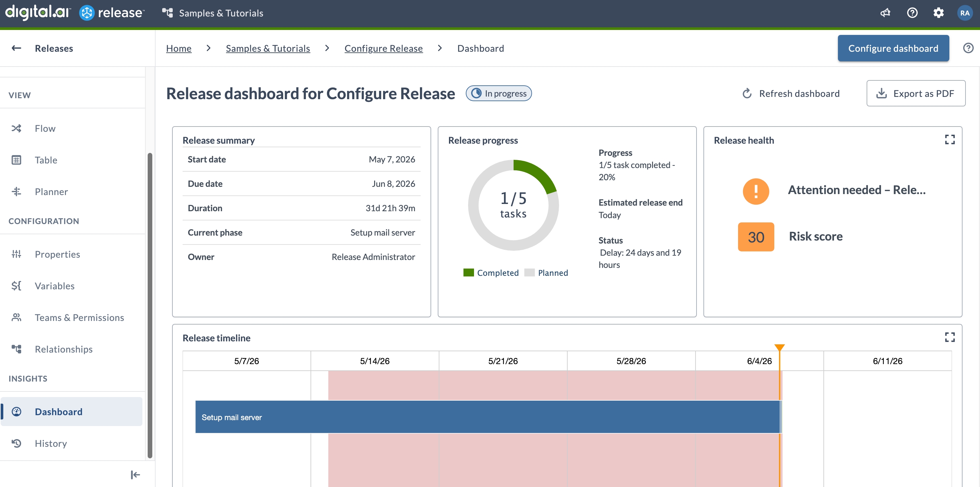Image resolution: width=980 pixels, height=487 pixels.
Task: Collapse the sidebar with the arrow icon
Action: (x=135, y=475)
